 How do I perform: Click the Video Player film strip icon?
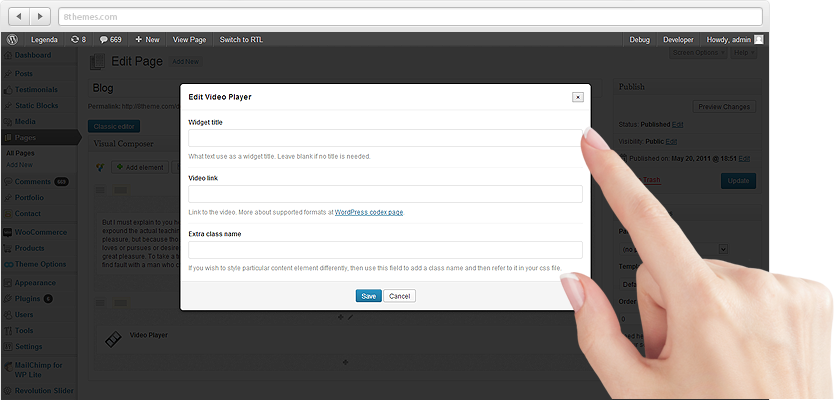pyautogui.click(x=114, y=339)
